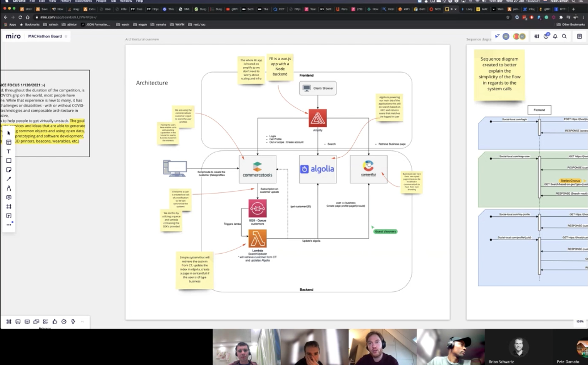588x365 pixels.
Task: Open comments list in bottom toolbar
Action: (27, 321)
